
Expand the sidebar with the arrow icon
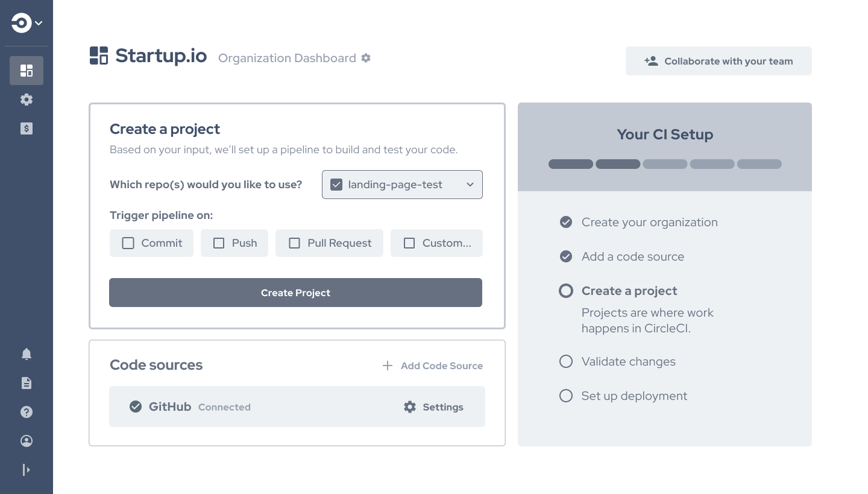pyautogui.click(x=27, y=470)
